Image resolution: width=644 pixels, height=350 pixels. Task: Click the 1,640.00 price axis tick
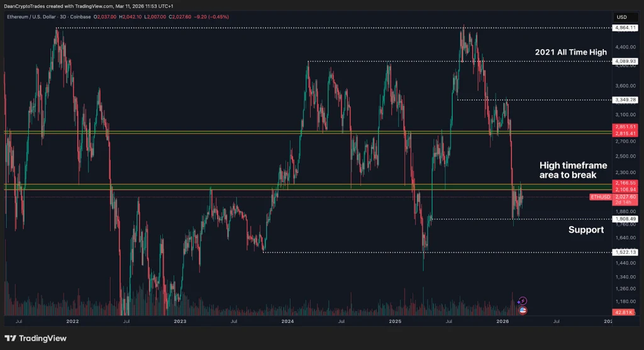point(626,238)
